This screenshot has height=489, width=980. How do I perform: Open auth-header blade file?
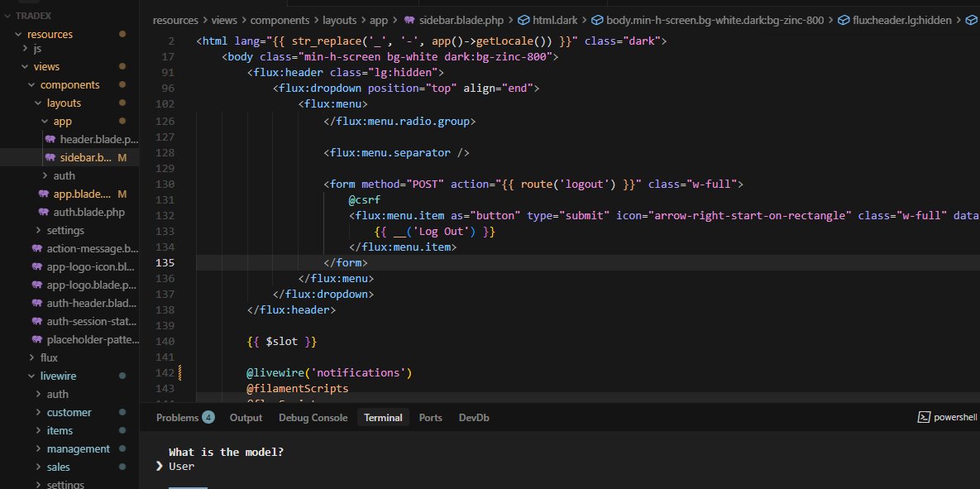pyautogui.click(x=91, y=304)
